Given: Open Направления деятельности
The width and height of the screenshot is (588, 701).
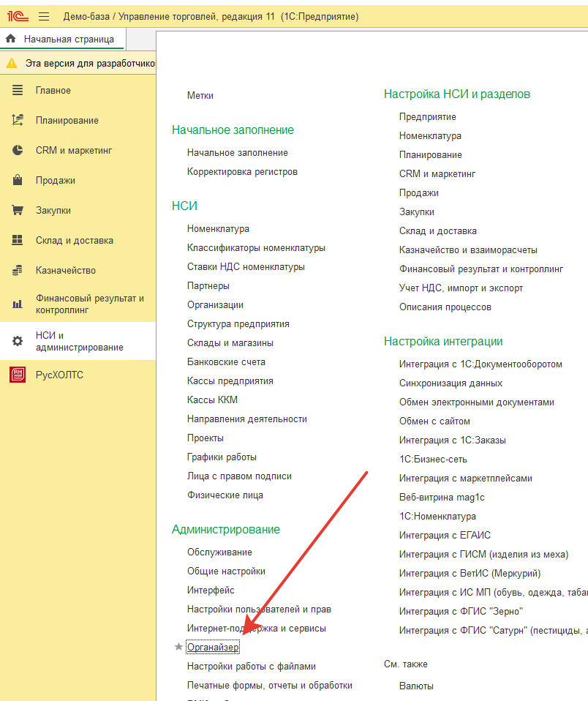Looking at the screenshot, I should click(x=247, y=419).
